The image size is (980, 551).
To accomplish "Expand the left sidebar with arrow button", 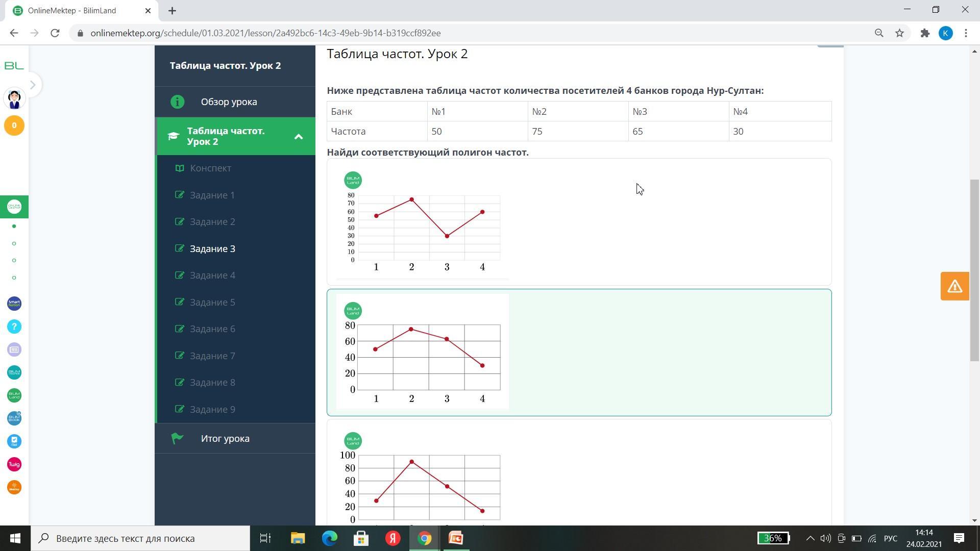I will tap(32, 85).
